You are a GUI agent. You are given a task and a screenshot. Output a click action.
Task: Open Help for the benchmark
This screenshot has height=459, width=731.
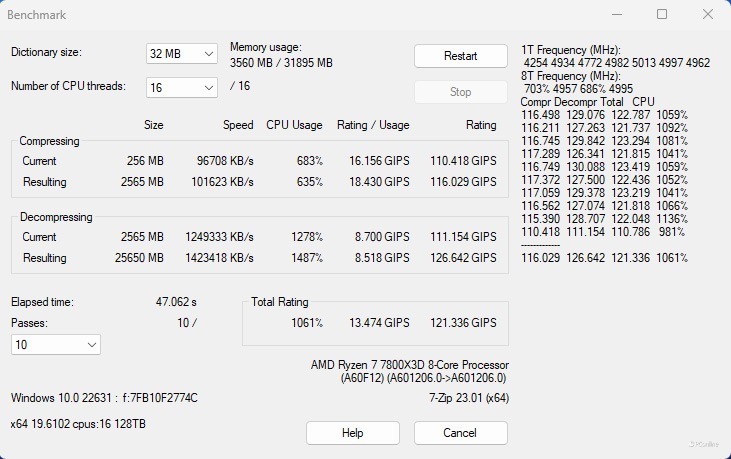[x=352, y=433]
